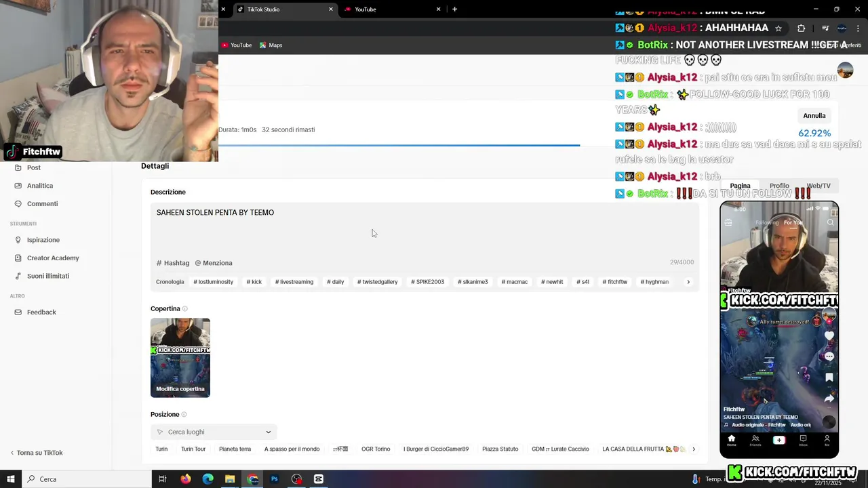Image resolution: width=868 pixels, height=488 pixels.
Task: Click the Menziona button
Action: click(x=214, y=263)
